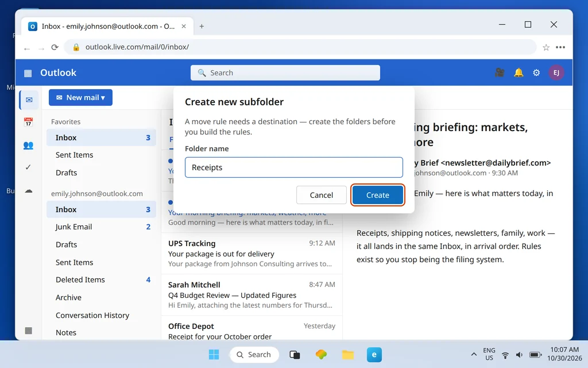Open the colorful Copilot taskbar icon
The image size is (588, 368).
pos(321,354)
